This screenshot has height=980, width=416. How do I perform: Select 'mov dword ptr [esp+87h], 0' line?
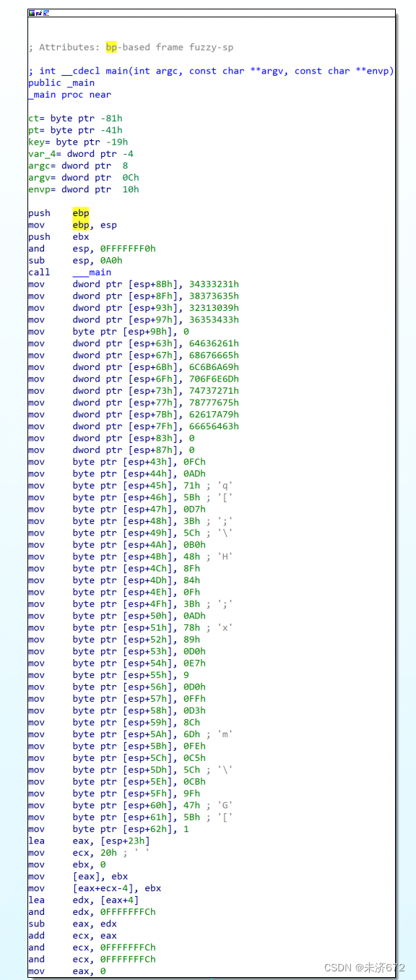111,450
